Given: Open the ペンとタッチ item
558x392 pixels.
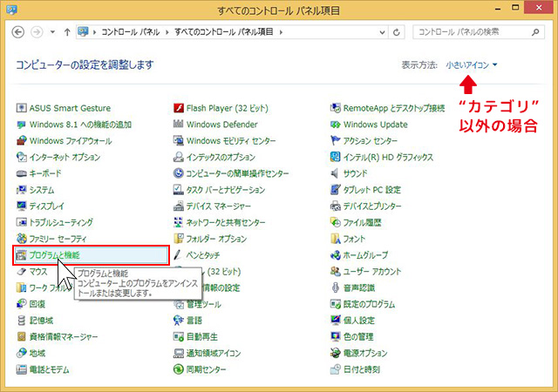Looking at the screenshot, I should click(203, 255).
